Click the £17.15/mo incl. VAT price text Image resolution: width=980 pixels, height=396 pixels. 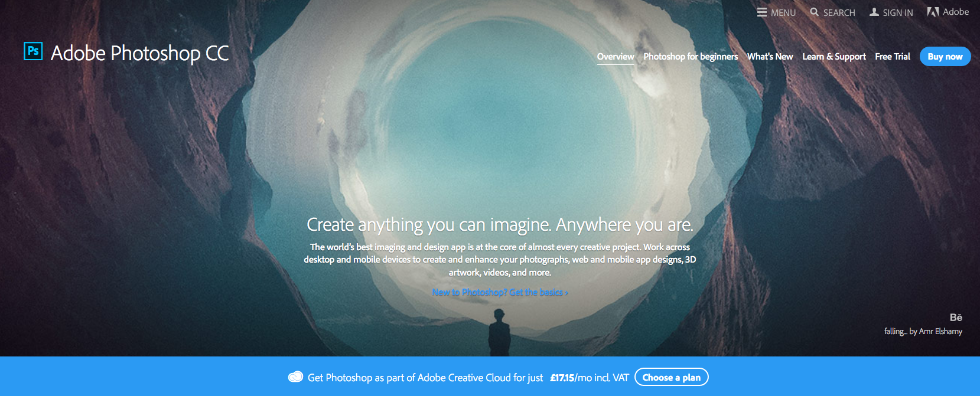(x=589, y=378)
